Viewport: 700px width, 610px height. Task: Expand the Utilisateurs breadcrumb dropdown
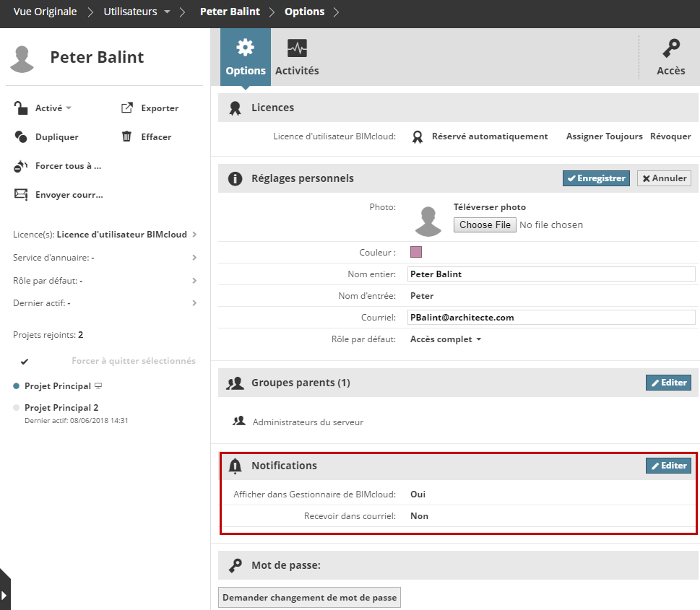click(x=167, y=12)
